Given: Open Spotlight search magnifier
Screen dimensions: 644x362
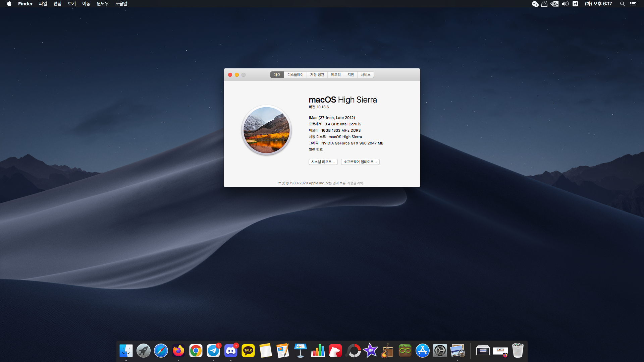Looking at the screenshot, I should (x=623, y=4).
